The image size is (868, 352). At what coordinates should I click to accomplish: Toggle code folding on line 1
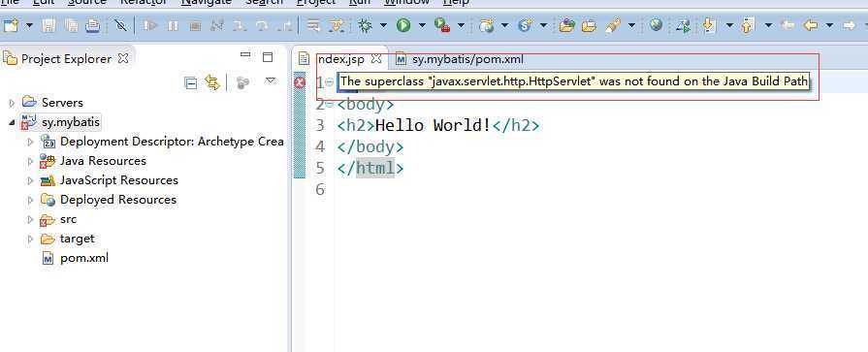coord(330,81)
